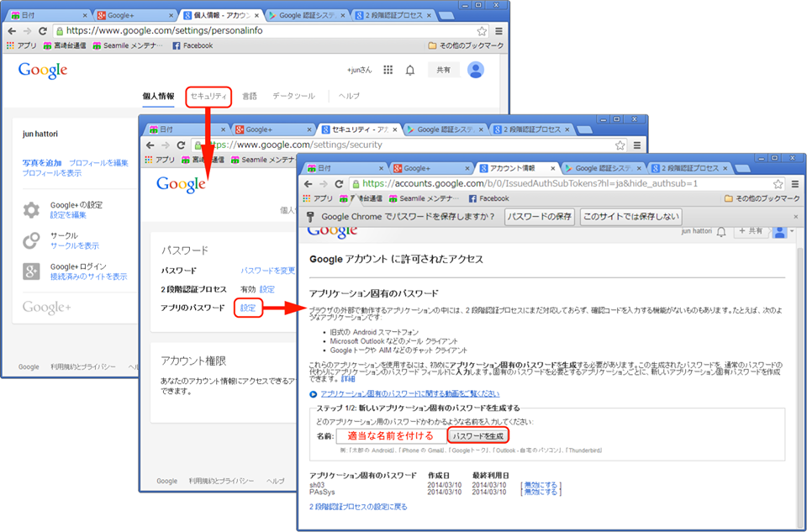Open the Facebook bookmark in the personalinfo window
807x532 pixels.
tap(193, 45)
